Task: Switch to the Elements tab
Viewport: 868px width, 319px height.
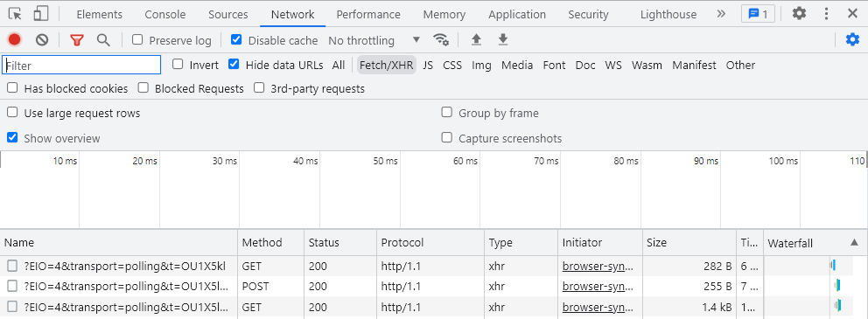Action: [100, 14]
